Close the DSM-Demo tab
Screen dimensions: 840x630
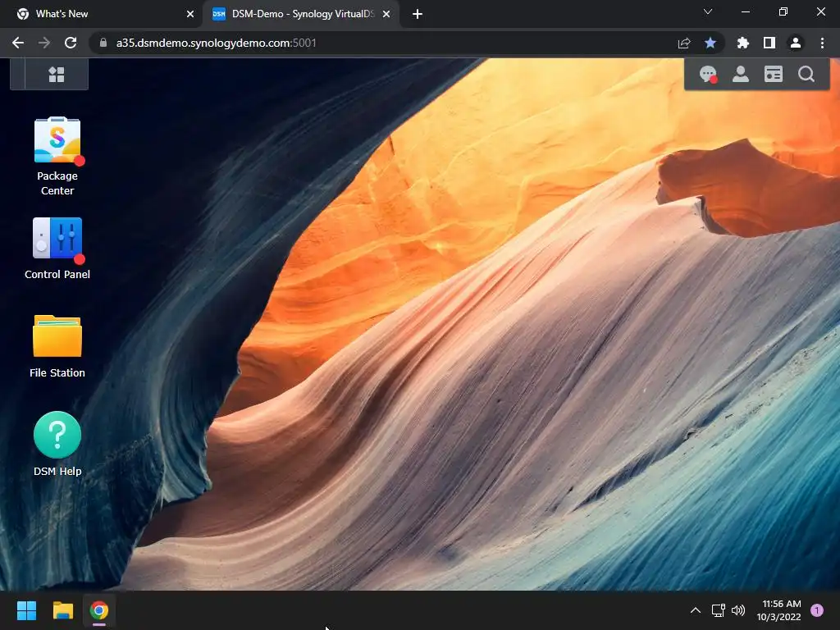pos(386,14)
